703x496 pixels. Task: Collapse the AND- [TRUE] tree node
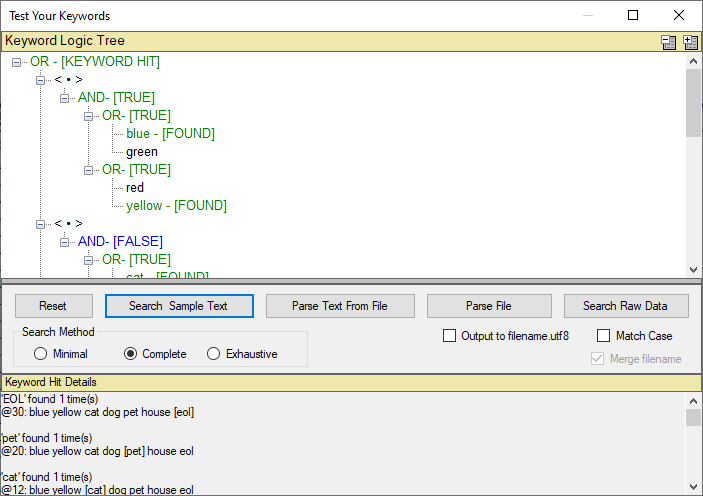65,98
